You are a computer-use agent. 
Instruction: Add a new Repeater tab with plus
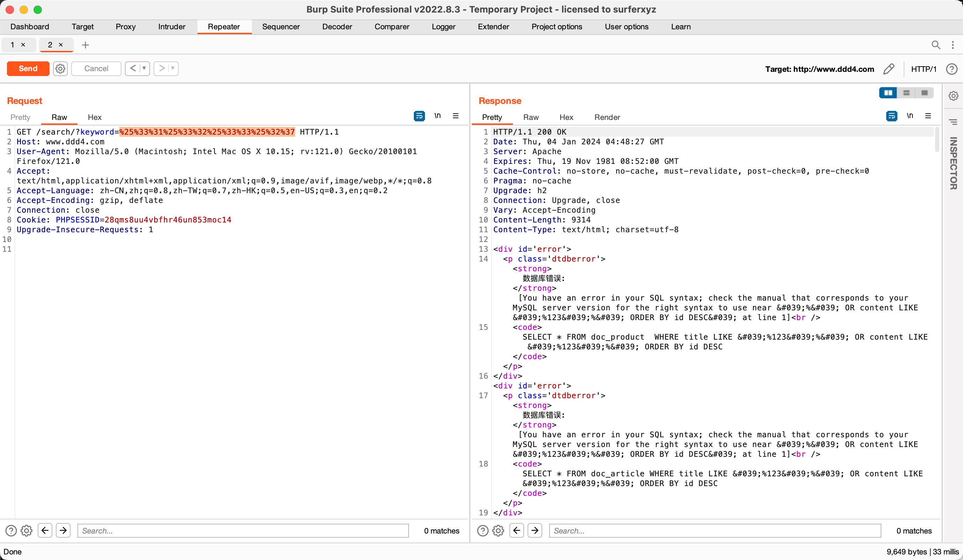point(85,45)
